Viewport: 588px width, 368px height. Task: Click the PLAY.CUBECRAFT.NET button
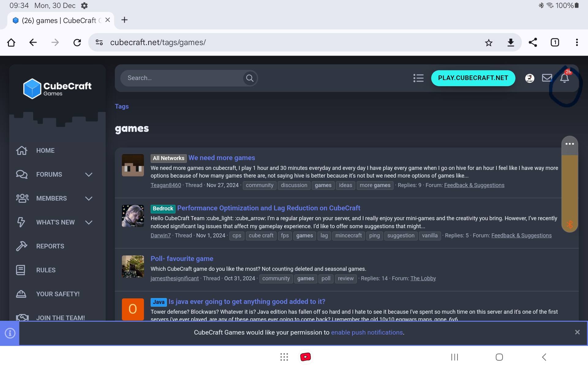(473, 78)
